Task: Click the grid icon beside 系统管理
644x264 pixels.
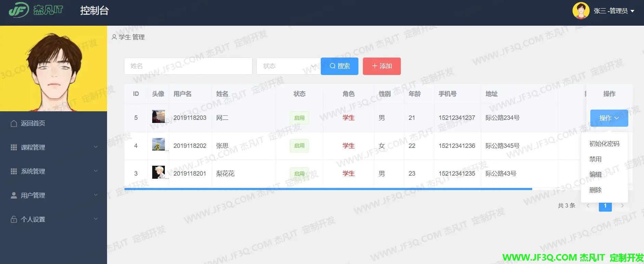Action: 14,171
